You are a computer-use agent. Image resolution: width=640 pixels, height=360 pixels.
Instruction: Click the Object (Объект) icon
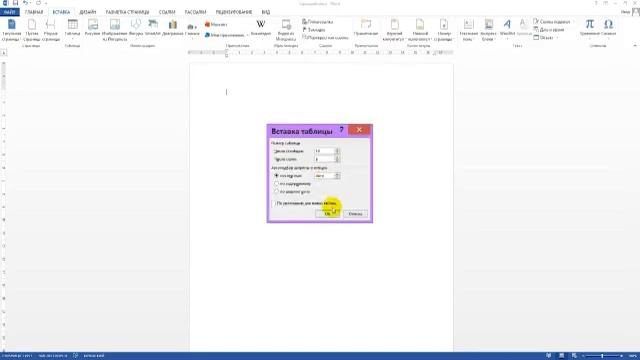[x=536, y=37]
